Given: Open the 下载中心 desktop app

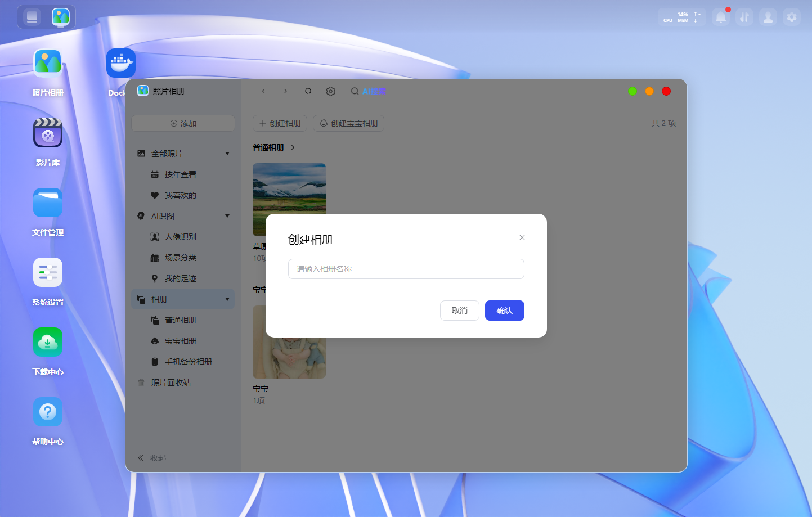Looking at the screenshot, I should click(48, 342).
